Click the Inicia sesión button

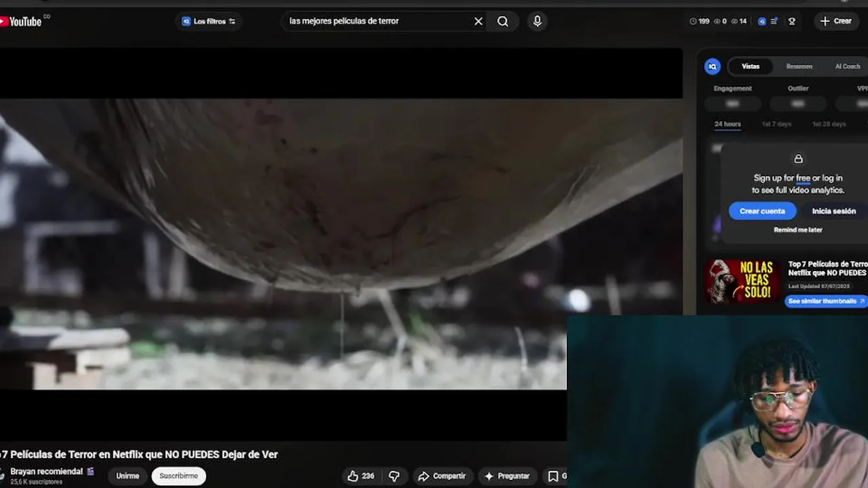(833, 211)
